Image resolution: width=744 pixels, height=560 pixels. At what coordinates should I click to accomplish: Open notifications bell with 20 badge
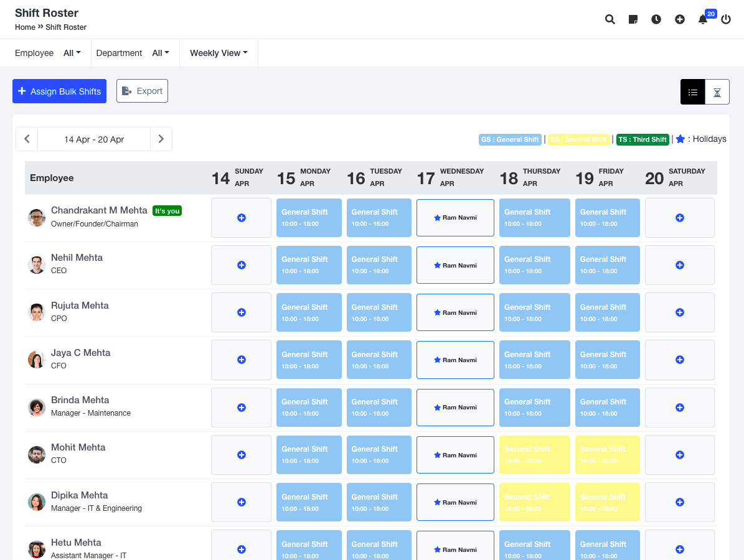click(x=703, y=19)
